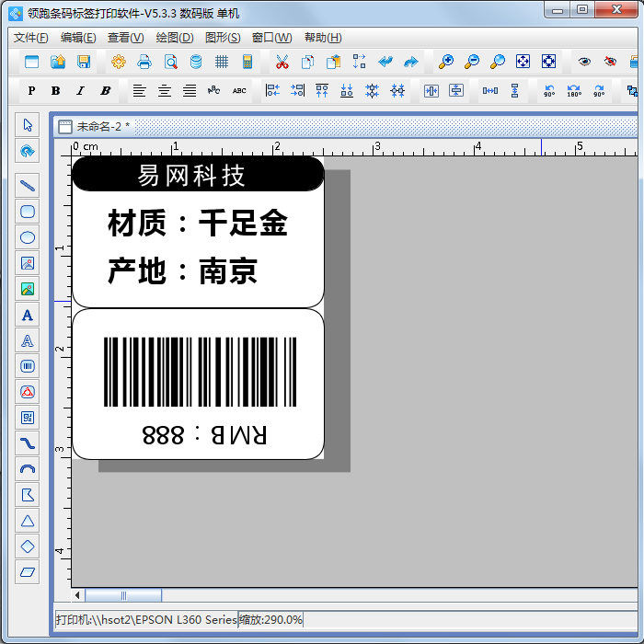Create a new label document

[31, 62]
